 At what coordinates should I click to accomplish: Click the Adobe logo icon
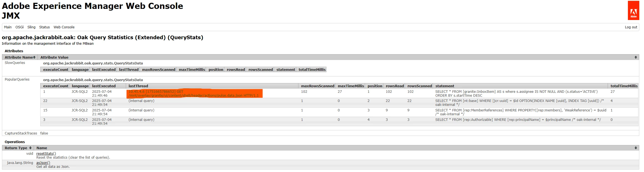pos(633,11)
